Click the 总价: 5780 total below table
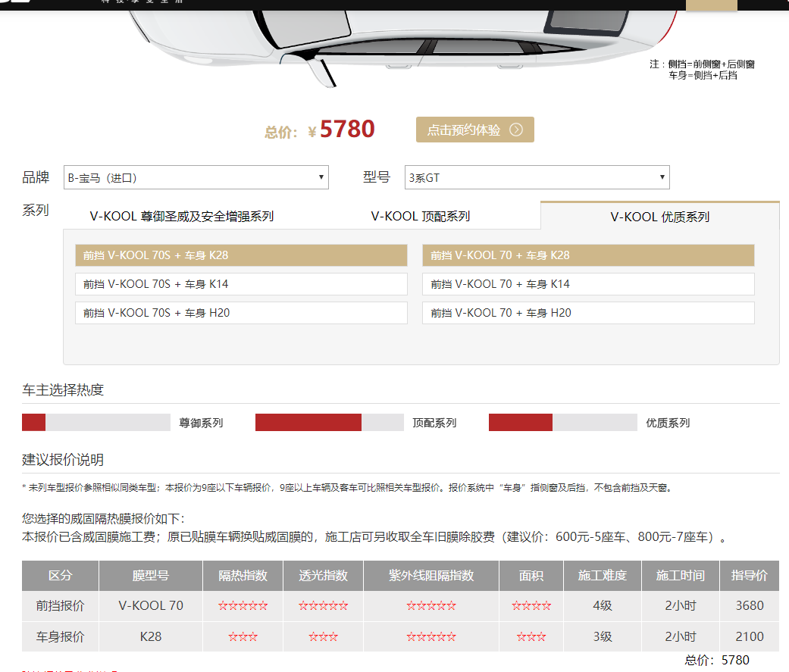Viewport: 789px width, 672px height. (x=717, y=660)
